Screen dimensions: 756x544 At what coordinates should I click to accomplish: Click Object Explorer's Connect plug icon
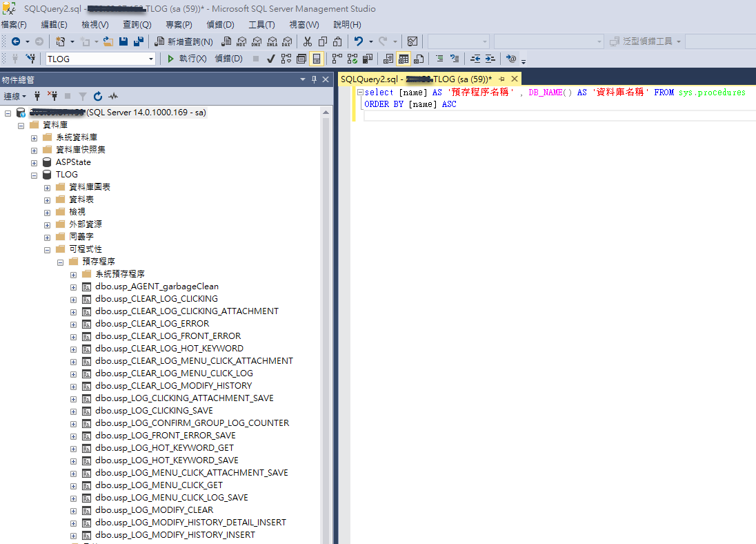tap(37, 96)
